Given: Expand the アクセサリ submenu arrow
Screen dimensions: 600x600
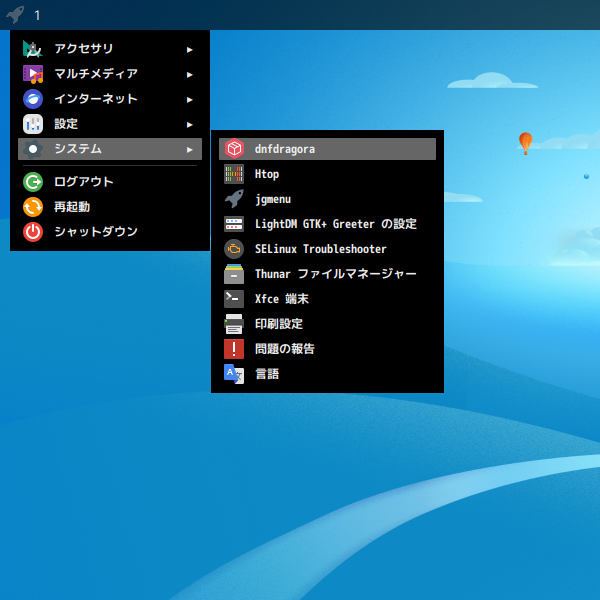Looking at the screenshot, I should pos(189,49).
